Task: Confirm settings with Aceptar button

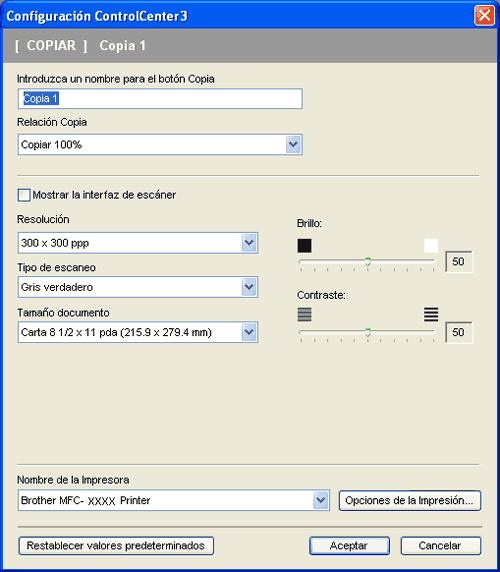Action: point(349,546)
